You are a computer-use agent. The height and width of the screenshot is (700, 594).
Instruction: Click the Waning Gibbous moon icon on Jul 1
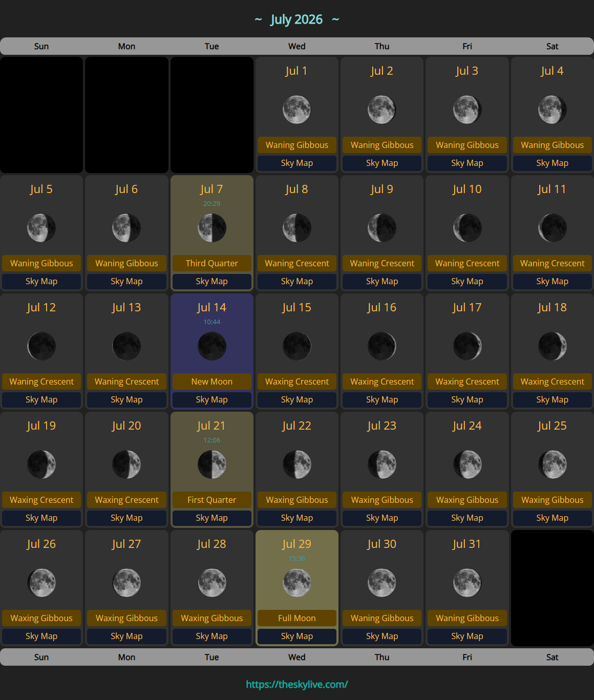click(296, 109)
